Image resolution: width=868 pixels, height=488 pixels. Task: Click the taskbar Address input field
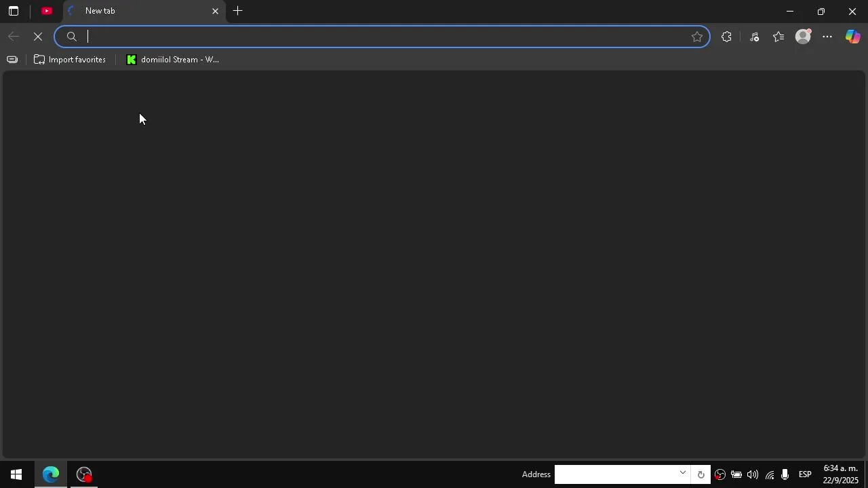(615, 474)
